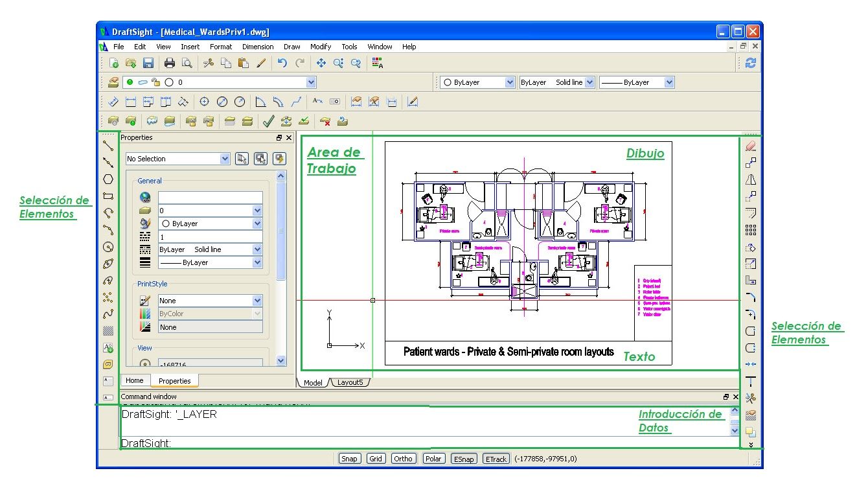Click the Hatch fill tool

tap(108, 331)
